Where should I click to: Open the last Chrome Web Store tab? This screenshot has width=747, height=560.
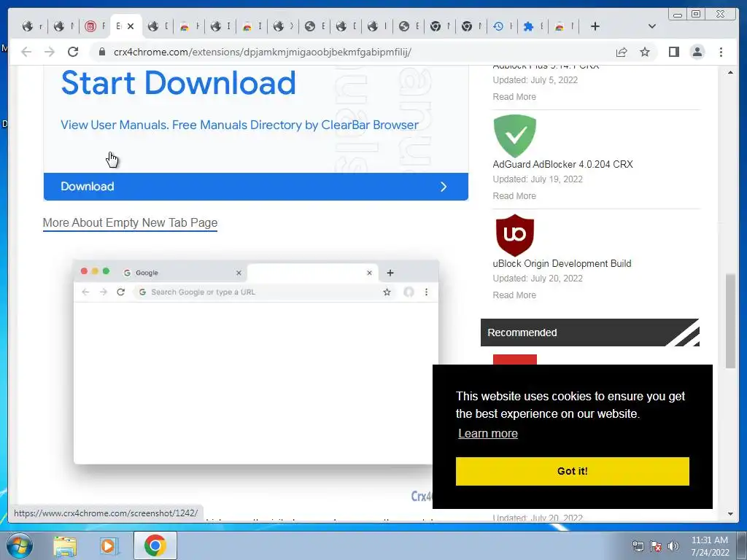coord(564,26)
